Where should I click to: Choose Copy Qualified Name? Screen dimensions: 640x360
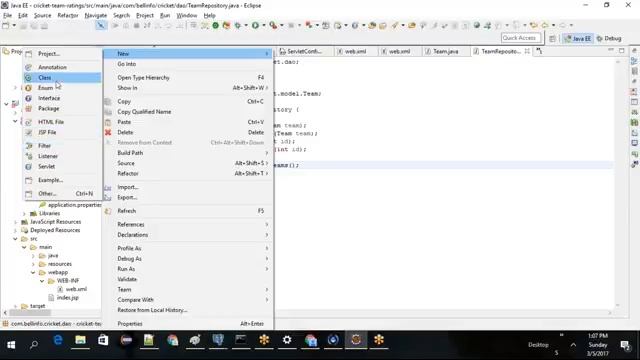[188, 111]
